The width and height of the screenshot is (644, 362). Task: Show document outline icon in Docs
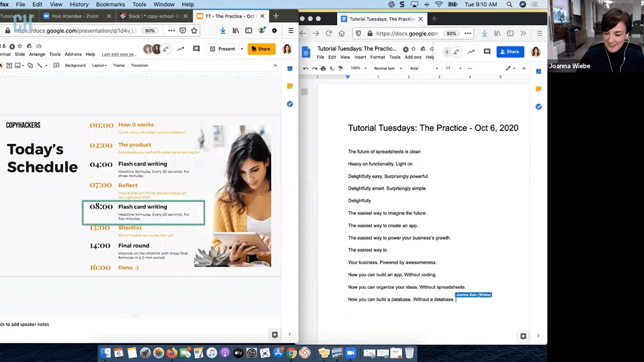[305, 92]
